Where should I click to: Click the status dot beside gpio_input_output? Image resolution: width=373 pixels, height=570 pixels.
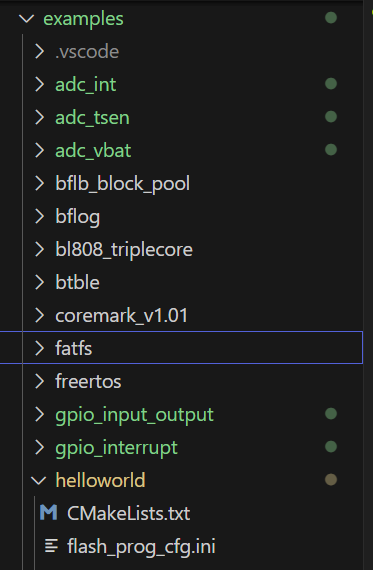coord(331,414)
